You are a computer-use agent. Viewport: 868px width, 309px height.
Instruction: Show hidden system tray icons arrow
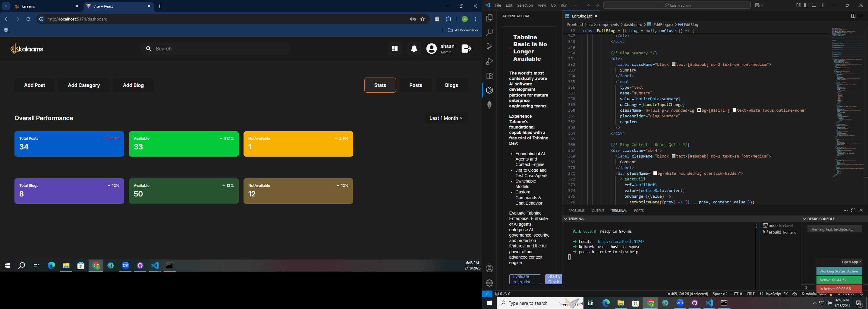point(814,303)
